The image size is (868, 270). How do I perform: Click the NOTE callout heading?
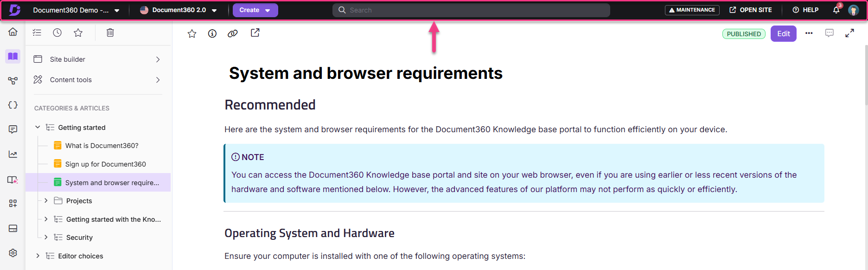coord(248,157)
